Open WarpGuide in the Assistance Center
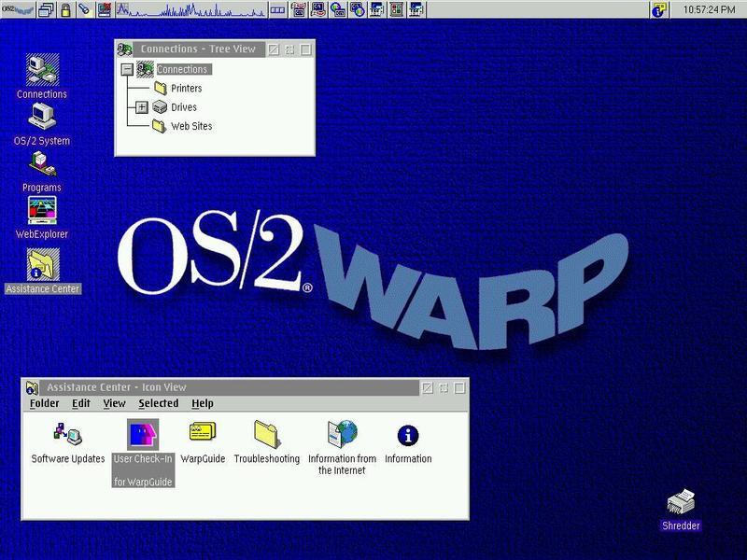The height and width of the screenshot is (560, 747). click(x=202, y=434)
